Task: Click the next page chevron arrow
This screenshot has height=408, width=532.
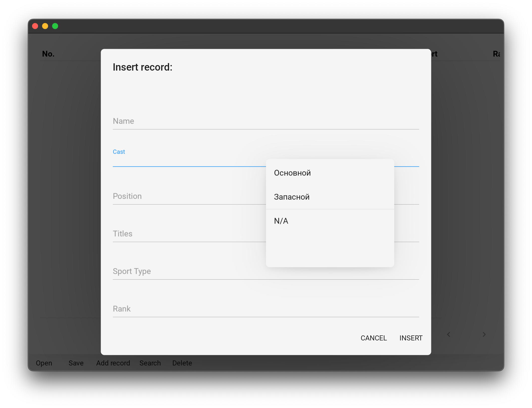Action: tap(484, 334)
